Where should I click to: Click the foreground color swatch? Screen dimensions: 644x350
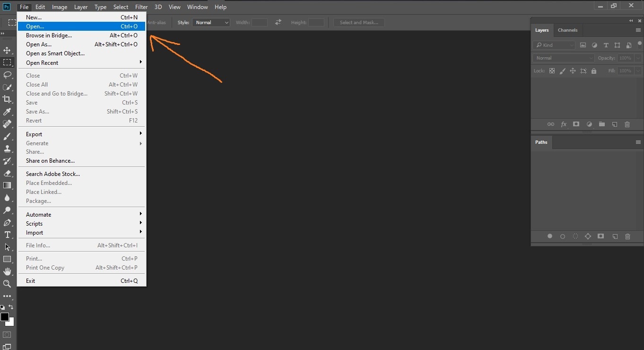(x=5, y=317)
